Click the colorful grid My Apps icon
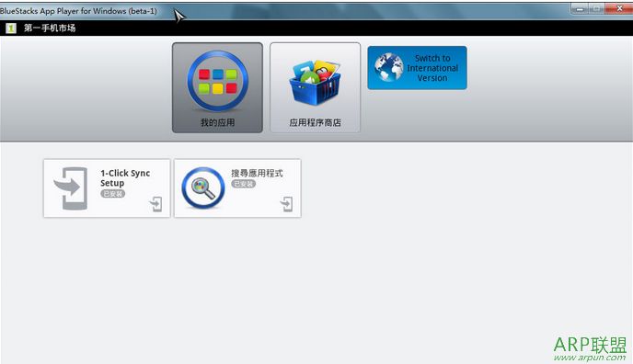Image resolution: width=633 pixels, height=364 pixels. coord(217,81)
